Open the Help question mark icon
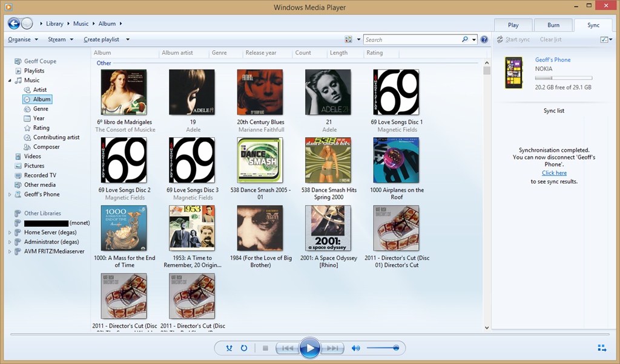 [484, 40]
